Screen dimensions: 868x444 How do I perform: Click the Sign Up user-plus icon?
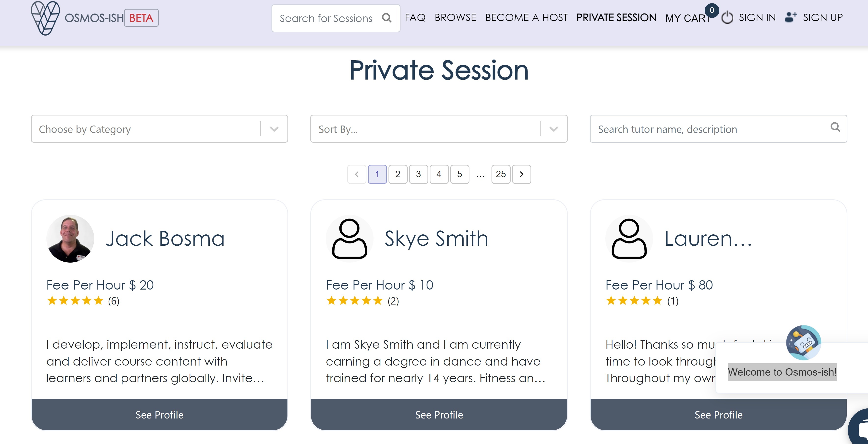click(790, 17)
